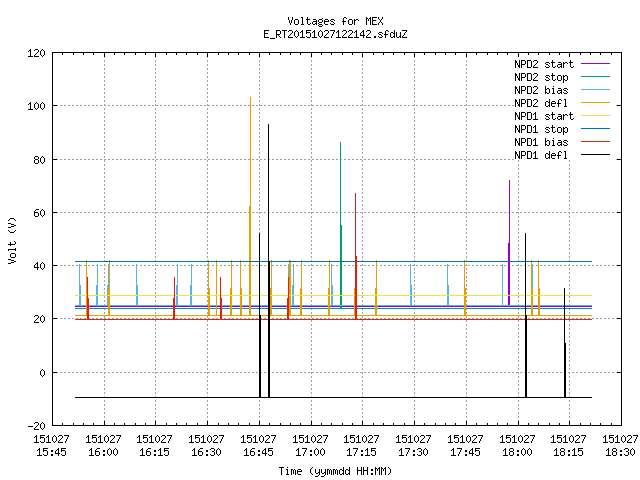The image size is (640, 480).
Task: Click the x-axis tick label 151027 18:00
Action: pyautogui.click(x=517, y=446)
